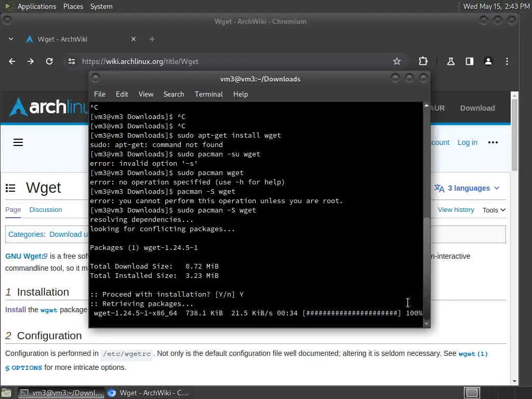This screenshot has width=532, height=399.
Task: Open terminal View menu
Action: pyautogui.click(x=146, y=95)
